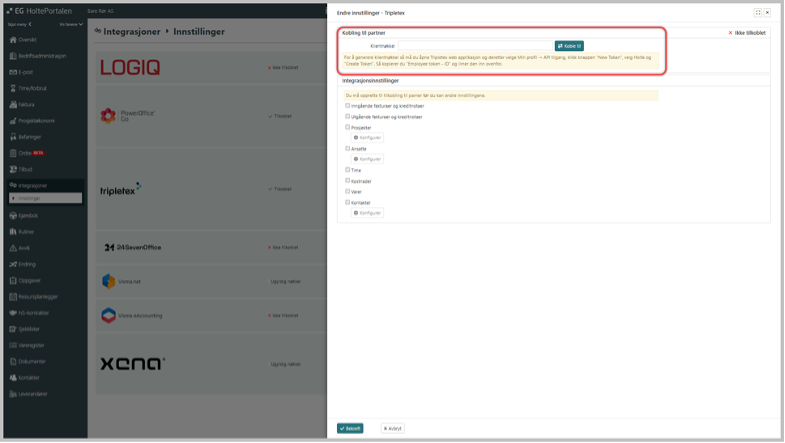This screenshot has width=785, height=443.
Task: Maximize the Triplotex settings dialog
Action: click(x=758, y=12)
